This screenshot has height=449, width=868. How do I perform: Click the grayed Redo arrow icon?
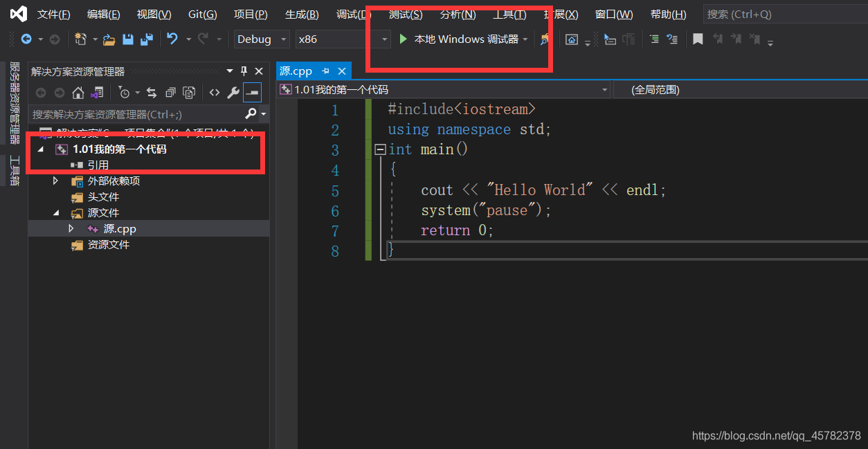pos(202,39)
